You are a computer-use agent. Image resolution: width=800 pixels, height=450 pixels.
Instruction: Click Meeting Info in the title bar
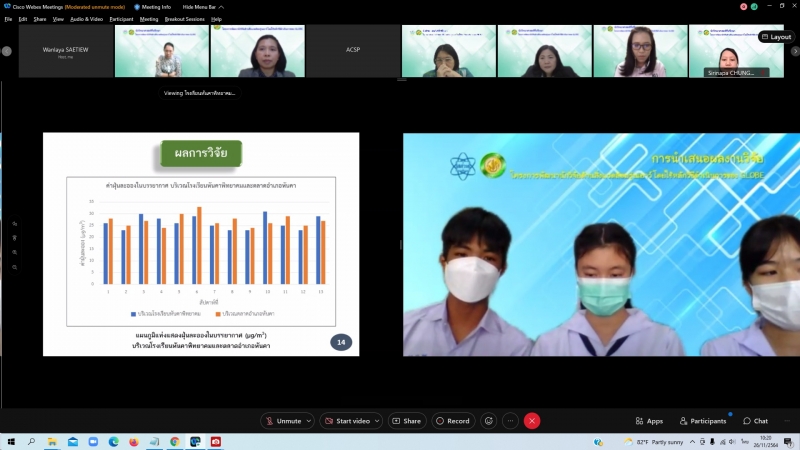[x=152, y=7]
